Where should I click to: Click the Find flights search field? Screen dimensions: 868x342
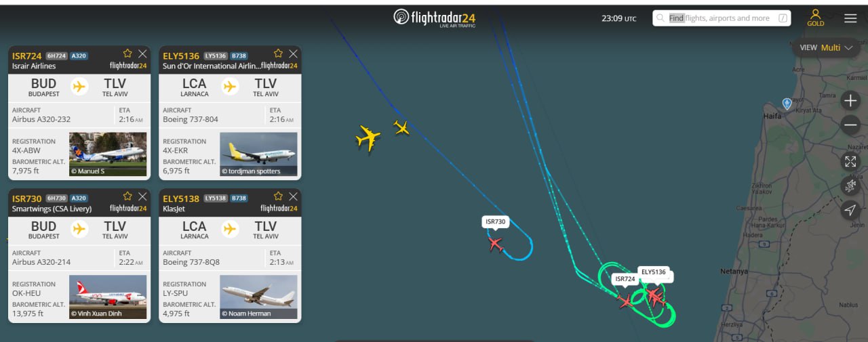[722, 18]
